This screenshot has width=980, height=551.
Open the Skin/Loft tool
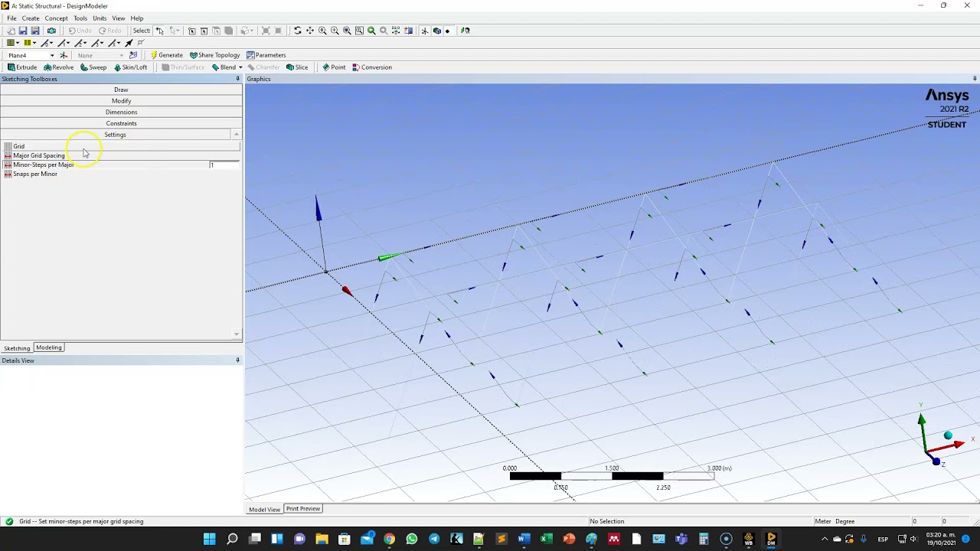coord(130,67)
